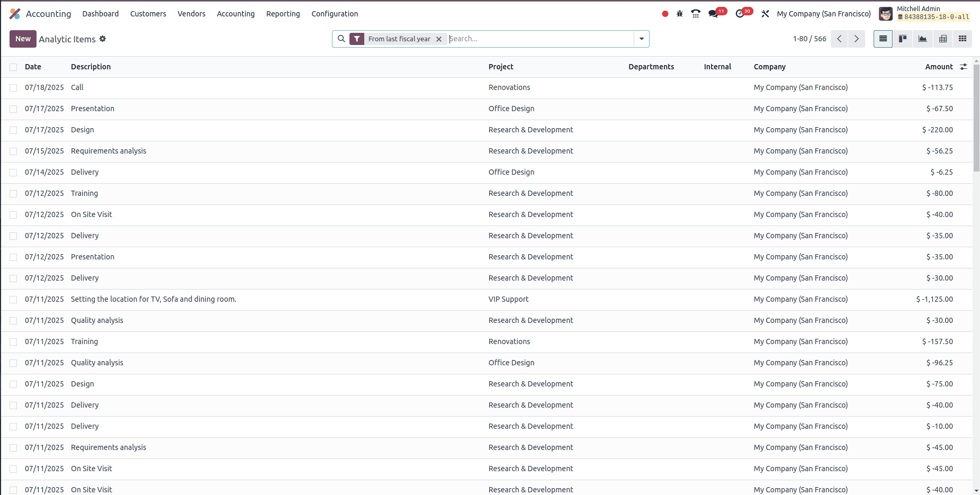Switch to pivot view
The width and height of the screenshot is (980, 495).
click(x=943, y=39)
